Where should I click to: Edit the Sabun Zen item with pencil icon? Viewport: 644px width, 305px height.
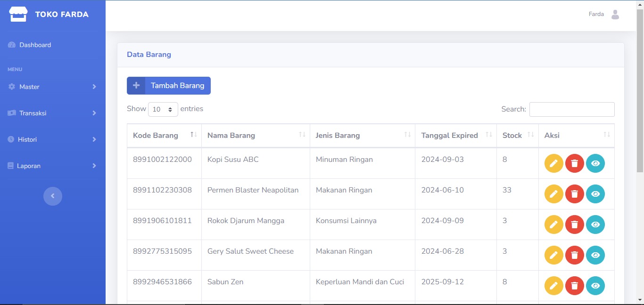(553, 286)
